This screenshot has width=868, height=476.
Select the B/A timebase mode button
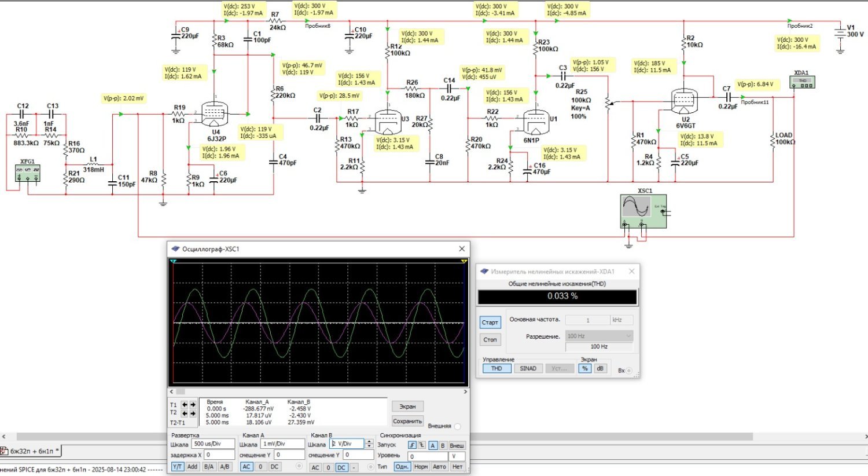209,467
